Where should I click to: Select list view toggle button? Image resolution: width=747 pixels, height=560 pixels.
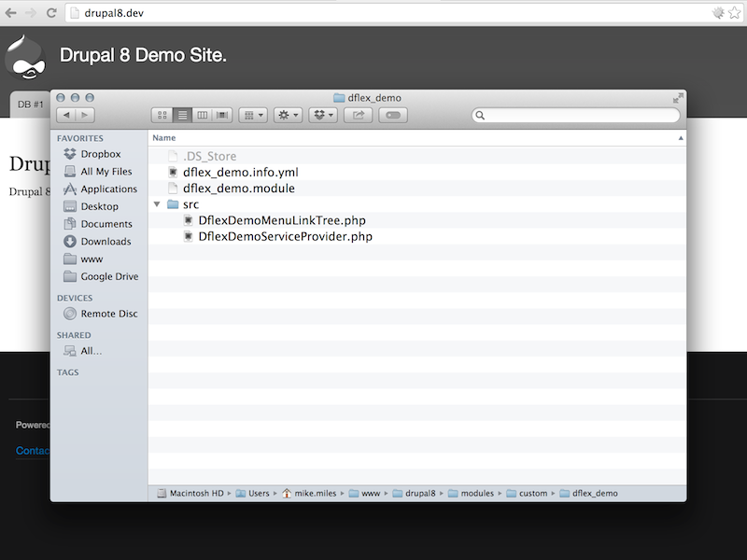182,115
